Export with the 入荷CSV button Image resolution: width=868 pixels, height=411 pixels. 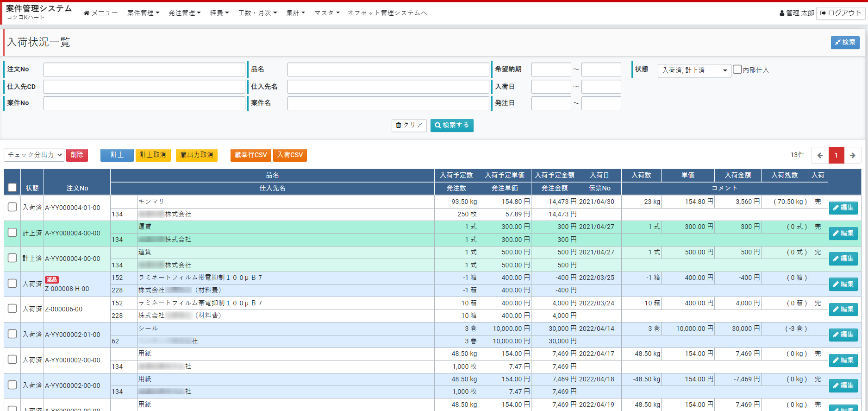click(x=290, y=155)
